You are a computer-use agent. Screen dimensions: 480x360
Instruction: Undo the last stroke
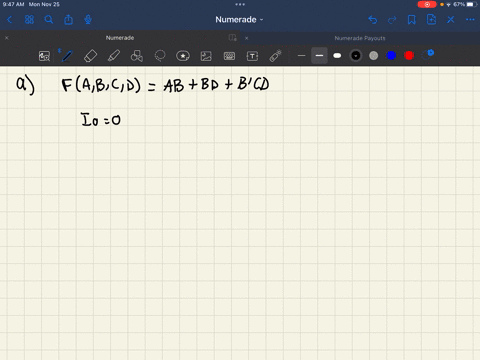pos(373,20)
